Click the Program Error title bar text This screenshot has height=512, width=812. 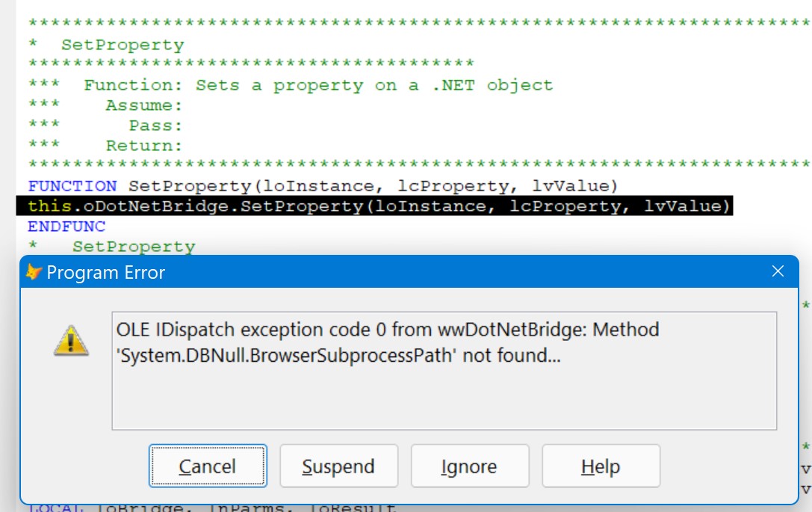106,273
